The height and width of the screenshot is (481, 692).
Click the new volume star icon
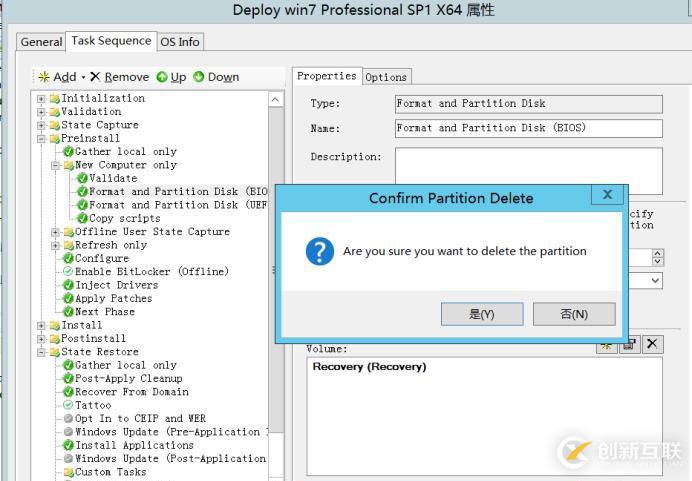[x=606, y=344]
